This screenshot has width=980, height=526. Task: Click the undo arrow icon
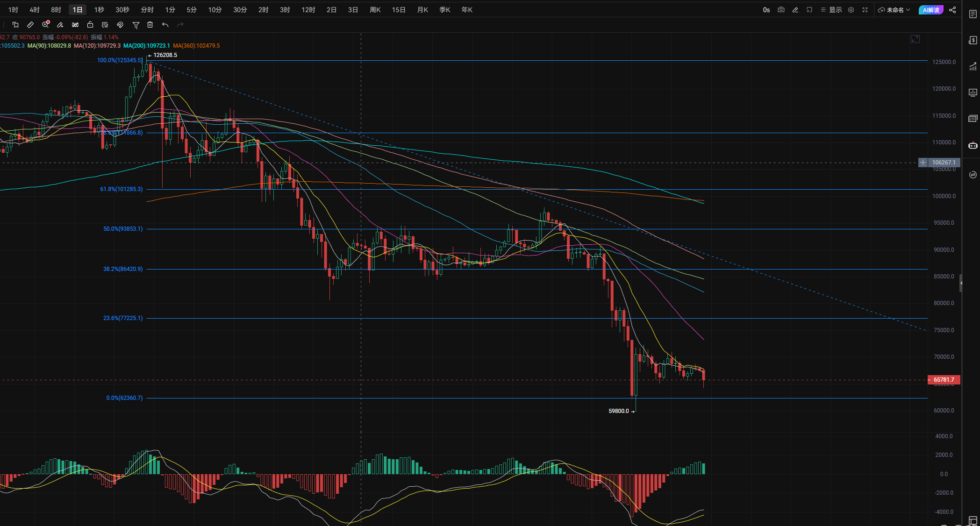165,25
